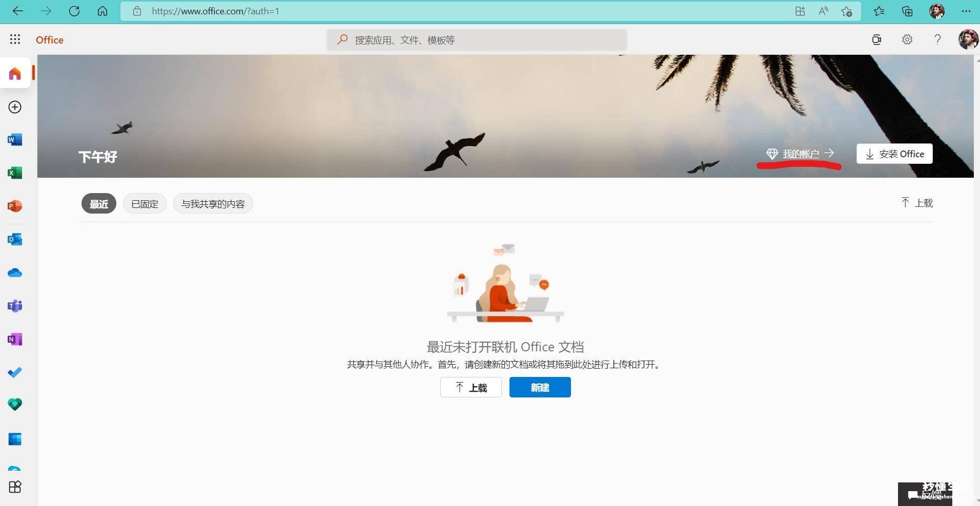Open the feedback button at bottom right
The height and width of the screenshot is (506, 980).
point(925,494)
